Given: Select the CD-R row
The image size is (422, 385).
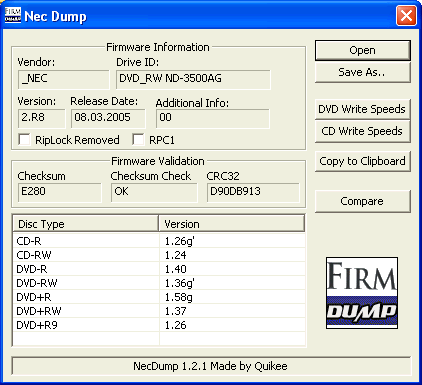Looking at the screenshot, I should [x=159, y=241].
